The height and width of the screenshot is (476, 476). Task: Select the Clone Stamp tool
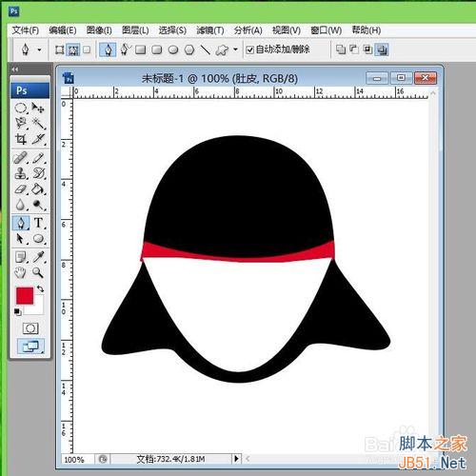(x=21, y=173)
